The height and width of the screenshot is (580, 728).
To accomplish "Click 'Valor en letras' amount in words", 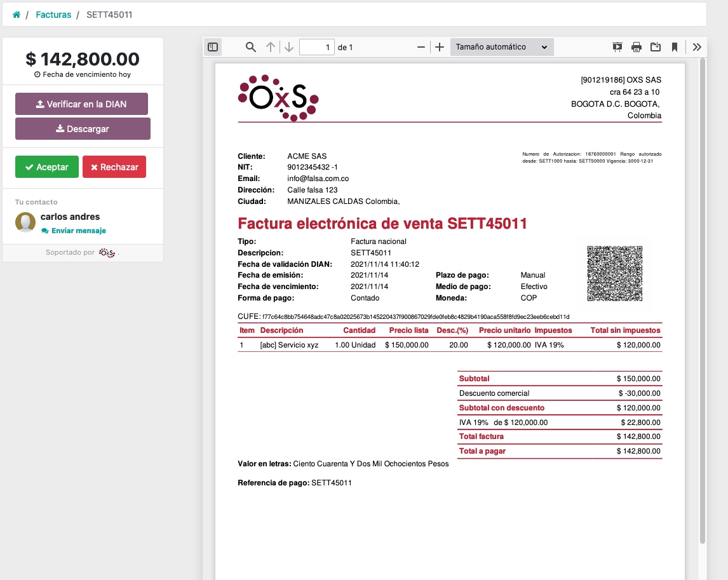I will 371,464.
